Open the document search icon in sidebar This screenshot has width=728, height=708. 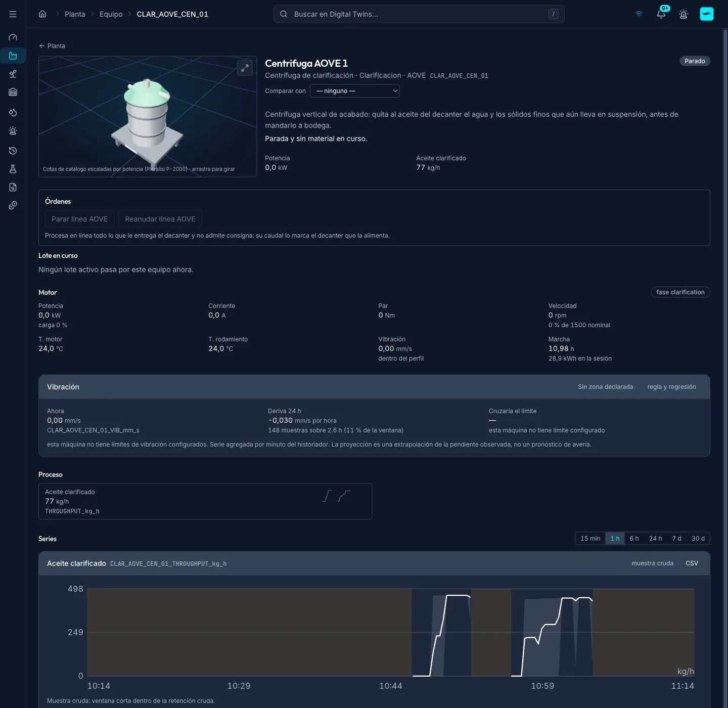coord(13,187)
